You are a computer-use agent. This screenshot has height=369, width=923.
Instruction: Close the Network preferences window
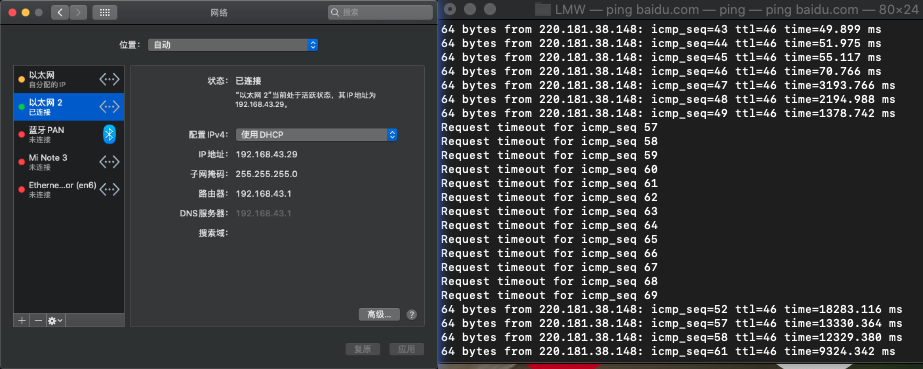click(12, 12)
